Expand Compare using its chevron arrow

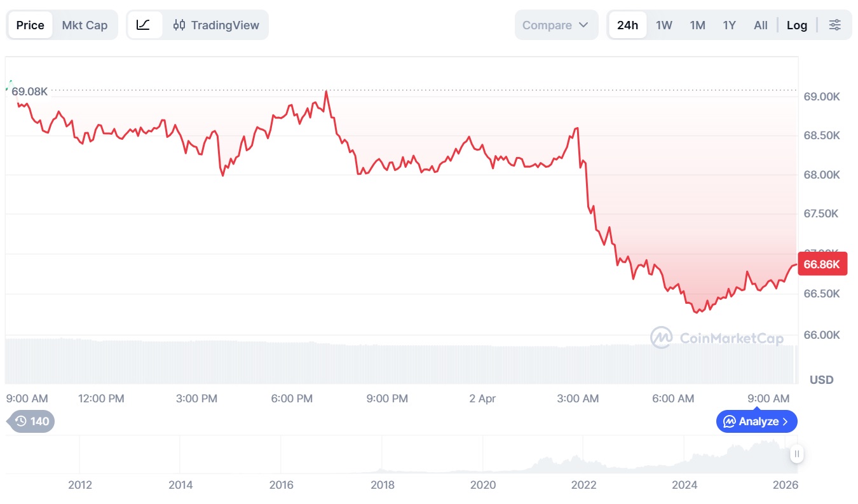click(583, 25)
